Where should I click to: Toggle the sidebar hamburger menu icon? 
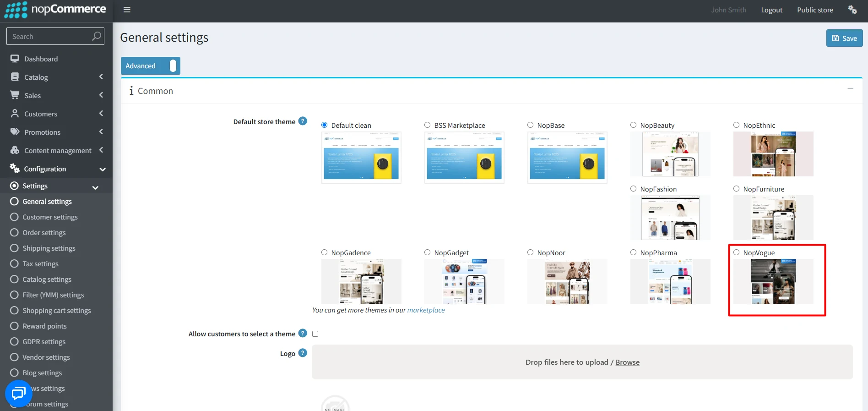point(127,10)
